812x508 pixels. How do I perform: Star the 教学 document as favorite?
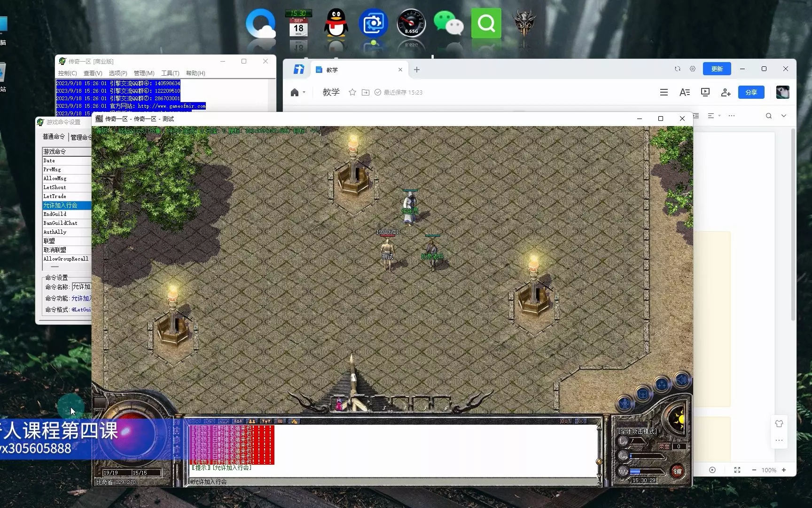(352, 92)
